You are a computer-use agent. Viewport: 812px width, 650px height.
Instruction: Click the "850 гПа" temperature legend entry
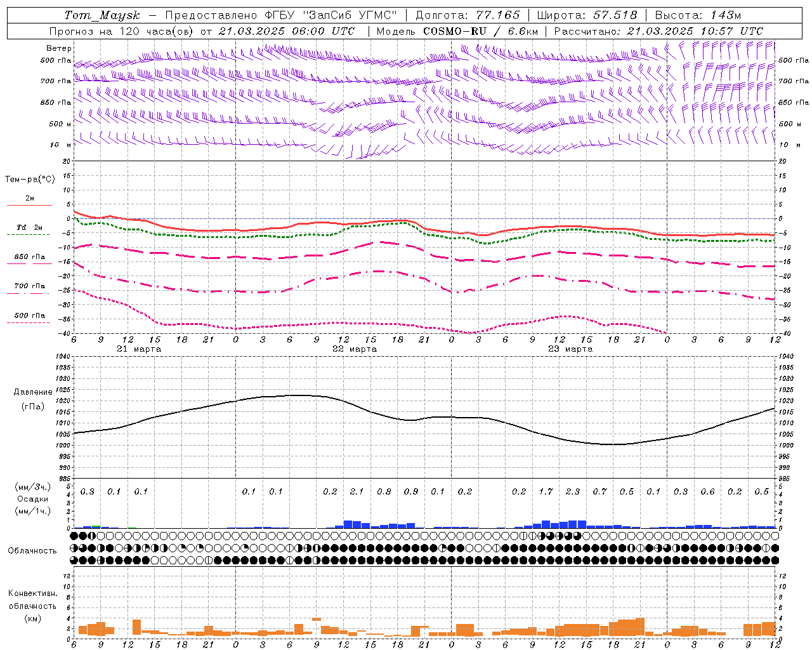[x=30, y=257]
